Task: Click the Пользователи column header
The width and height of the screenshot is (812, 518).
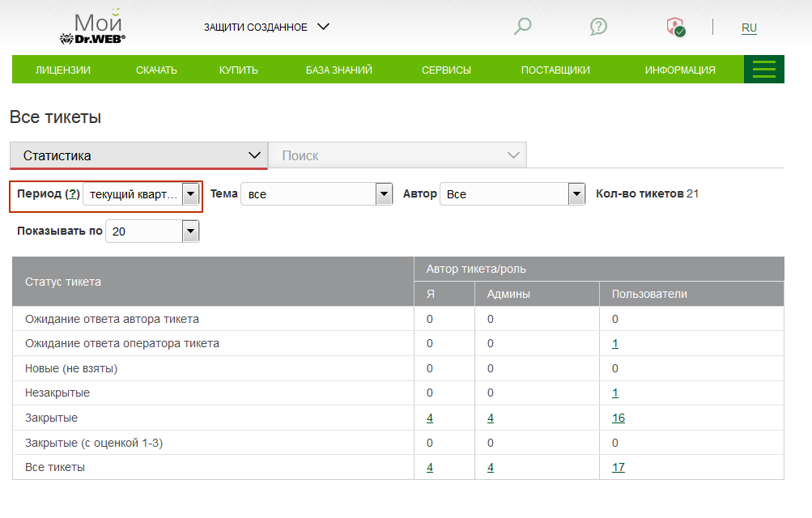Action: pos(691,294)
